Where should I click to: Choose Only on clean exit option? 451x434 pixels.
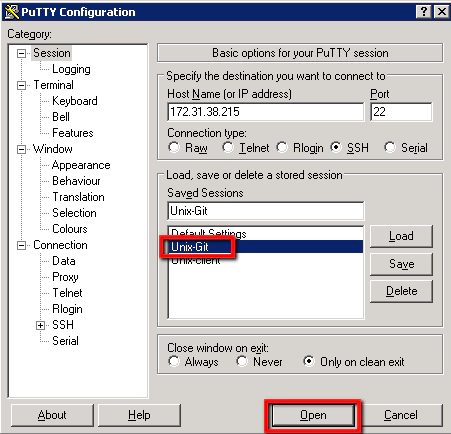(x=309, y=361)
